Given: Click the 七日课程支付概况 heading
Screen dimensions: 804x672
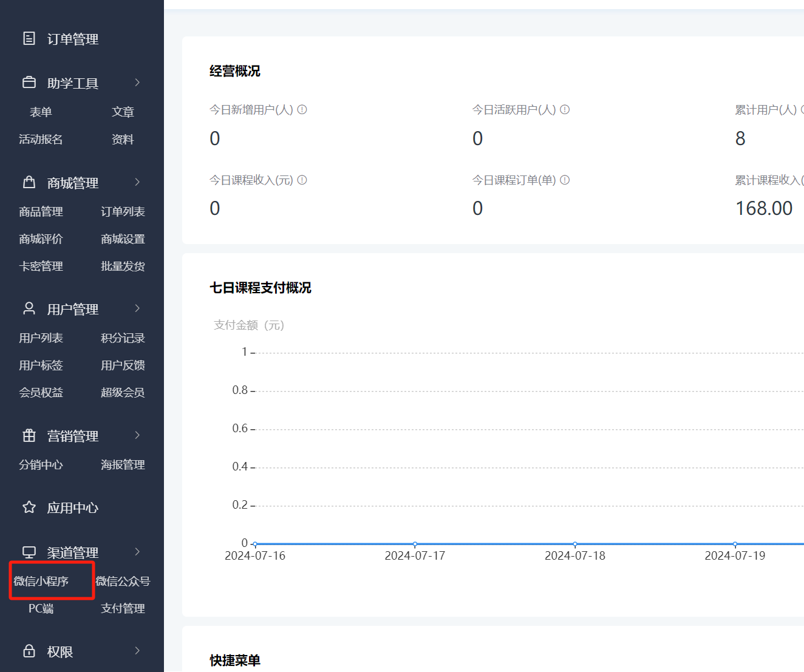Looking at the screenshot, I should (261, 288).
